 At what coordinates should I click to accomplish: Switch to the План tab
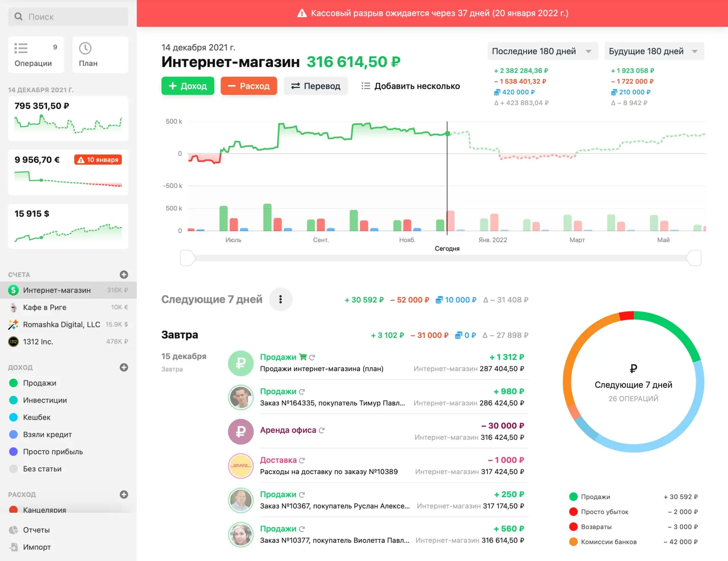click(100, 55)
